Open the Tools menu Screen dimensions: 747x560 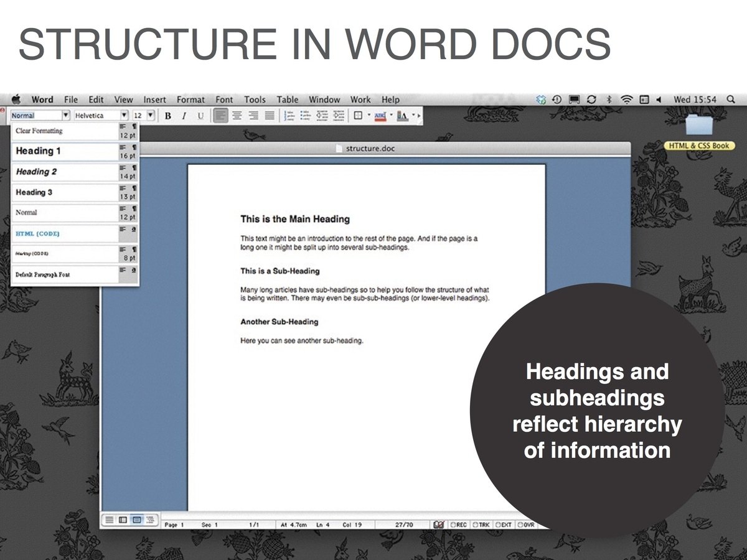tap(255, 100)
